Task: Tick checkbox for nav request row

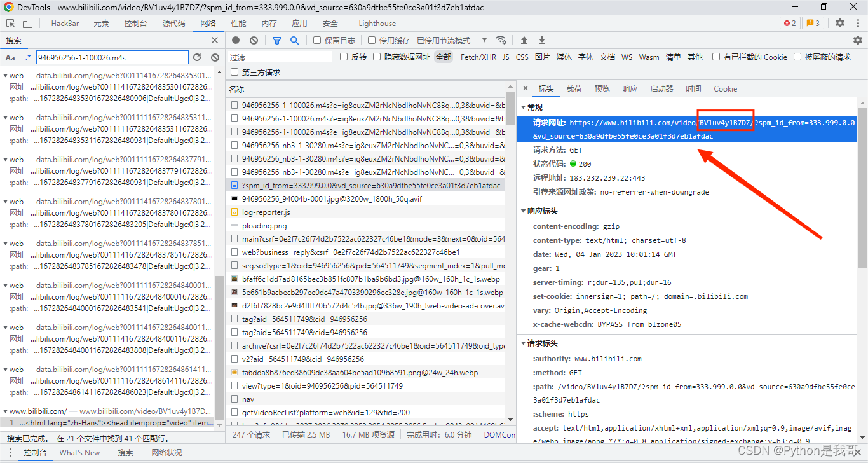Action: tap(234, 399)
